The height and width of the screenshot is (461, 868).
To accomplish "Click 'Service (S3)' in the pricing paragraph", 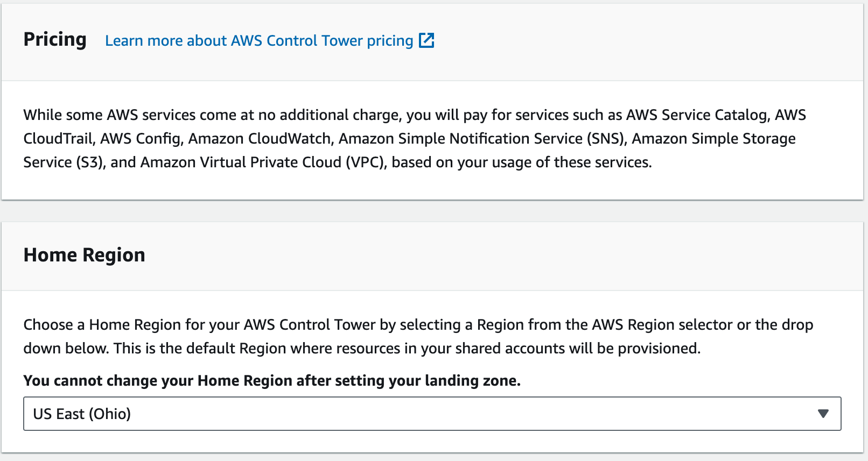I will coord(64,162).
